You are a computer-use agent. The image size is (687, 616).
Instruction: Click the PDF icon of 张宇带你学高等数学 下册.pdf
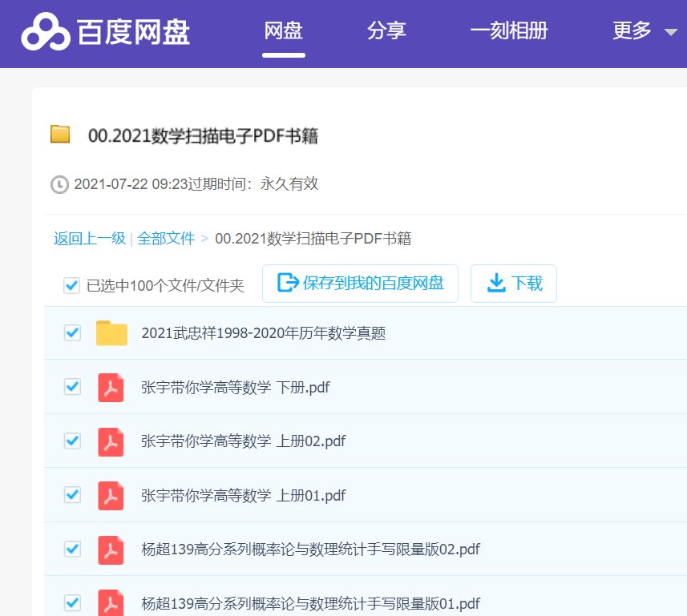coord(111,387)
